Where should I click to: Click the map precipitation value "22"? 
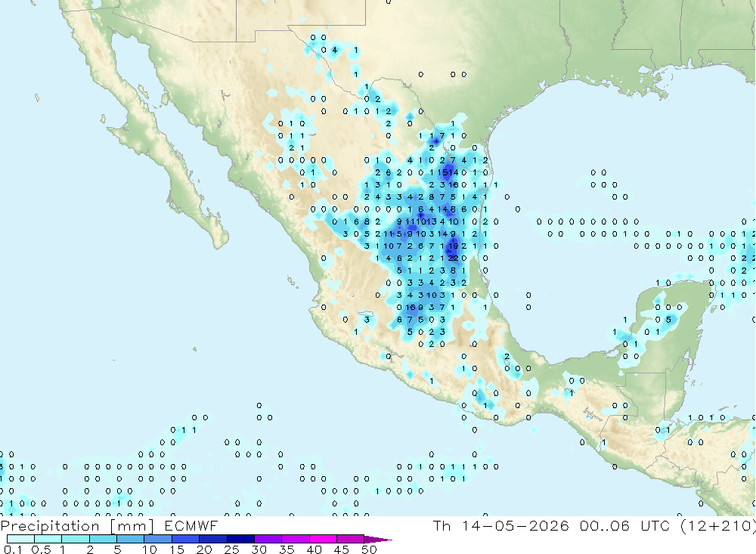453,258
